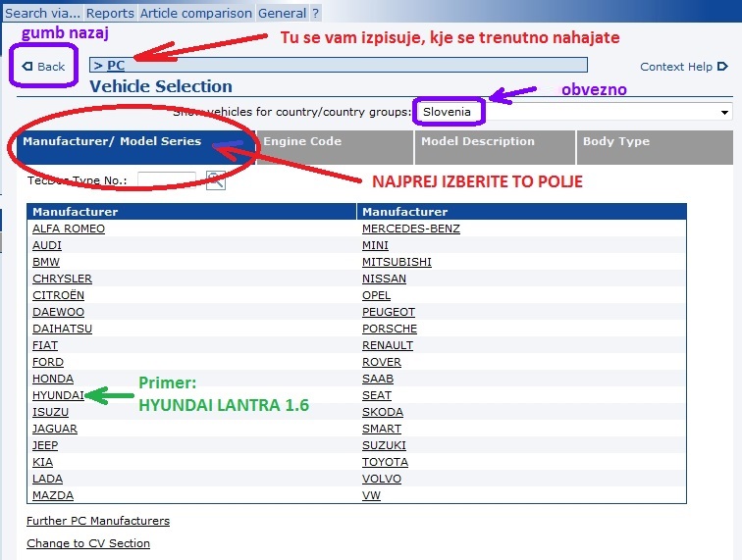
Task: Choose manufacturer FORD
Action: coord(48,362)
